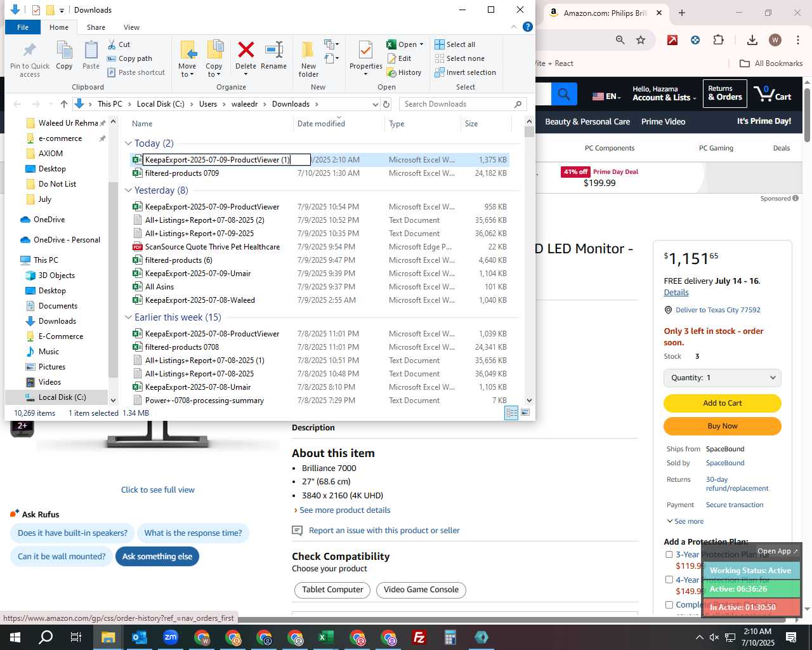Click Paste shortcut in ribbon

136,72
